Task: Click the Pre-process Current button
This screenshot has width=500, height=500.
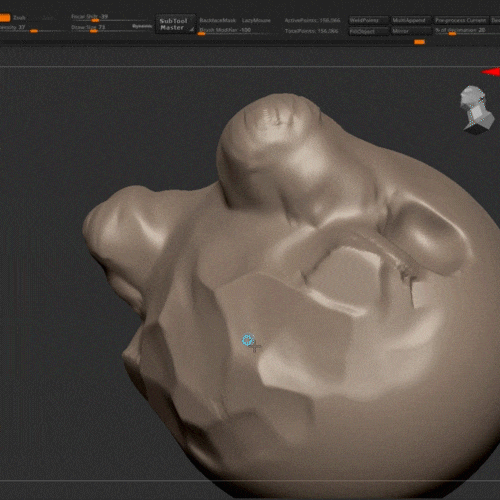Action: pos(461,20)
